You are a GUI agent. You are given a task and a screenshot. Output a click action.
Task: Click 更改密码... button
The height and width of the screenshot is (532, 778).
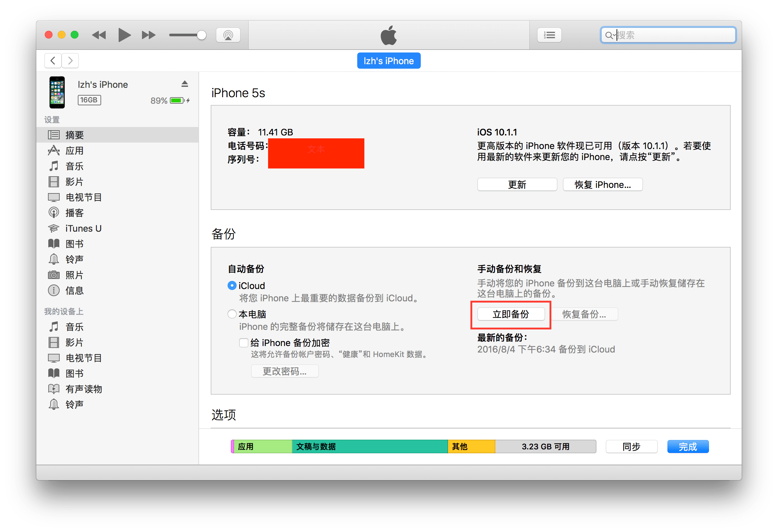285,371
